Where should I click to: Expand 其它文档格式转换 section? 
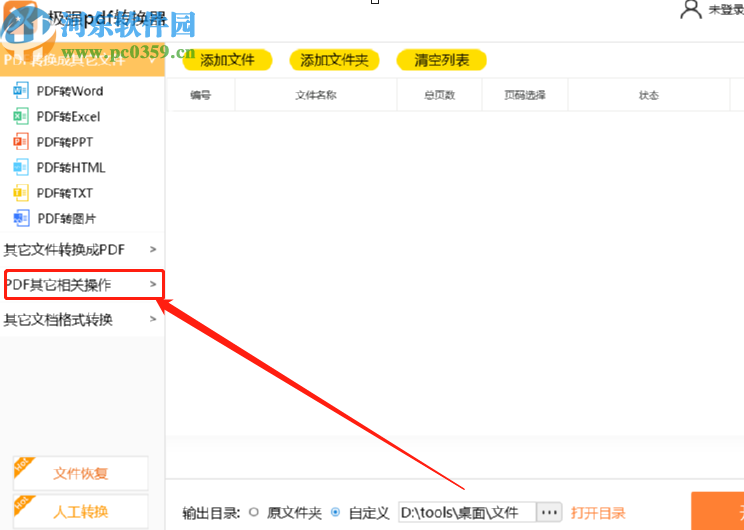83,320
